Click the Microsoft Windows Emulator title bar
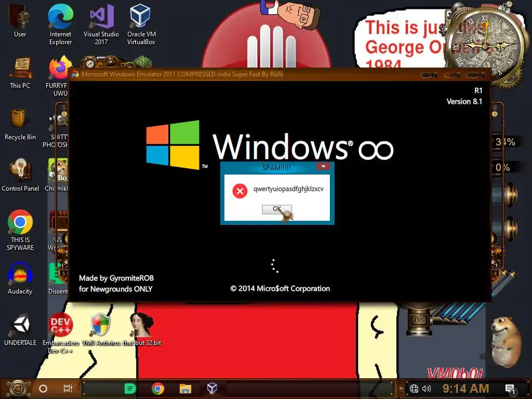532x399 pixels. (280, 74)
